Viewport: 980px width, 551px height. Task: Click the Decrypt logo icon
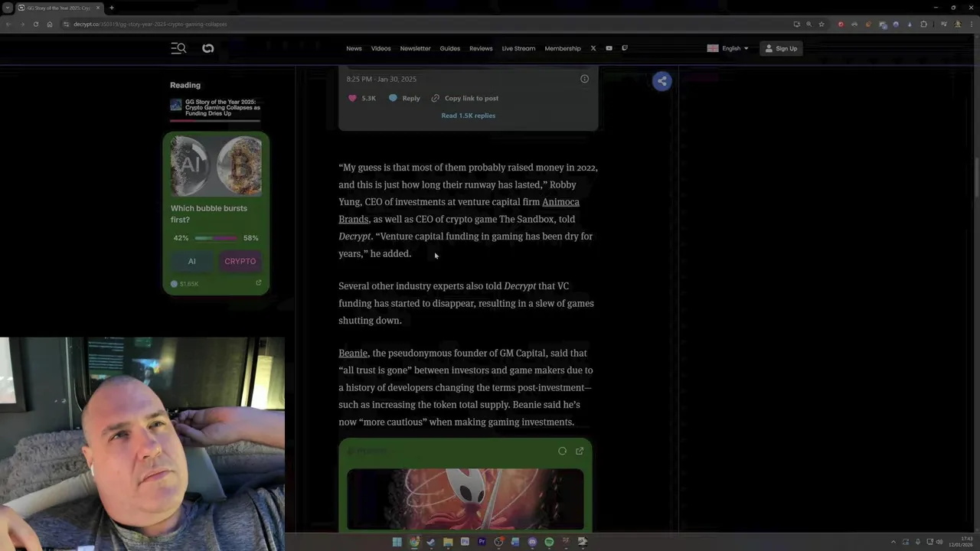tap(207, 48)
